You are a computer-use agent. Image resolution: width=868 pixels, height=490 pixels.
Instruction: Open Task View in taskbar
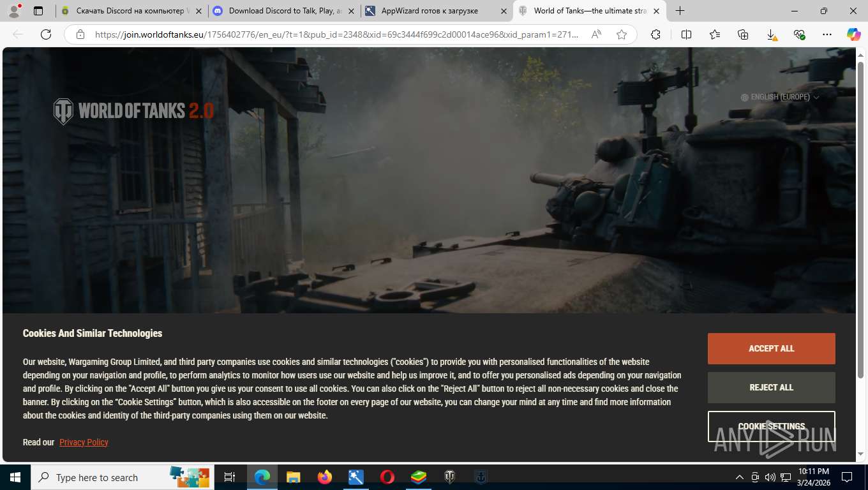click(230, 477)
